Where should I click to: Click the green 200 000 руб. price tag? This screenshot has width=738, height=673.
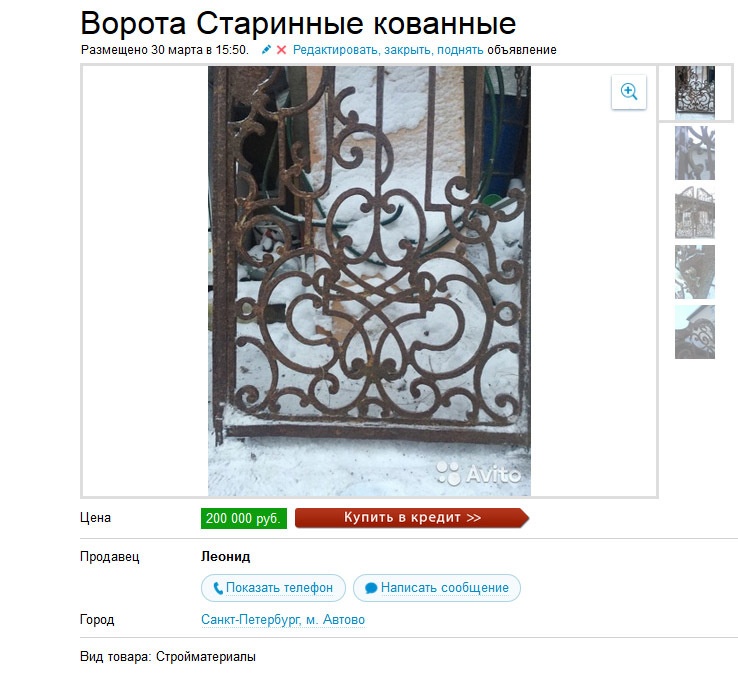(x=244, y=518)
